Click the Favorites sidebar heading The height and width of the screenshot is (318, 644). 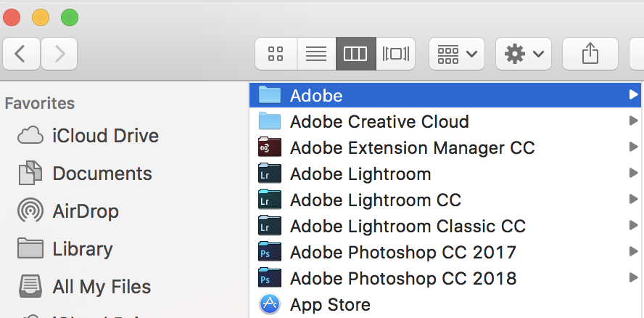tap(39, 103)
